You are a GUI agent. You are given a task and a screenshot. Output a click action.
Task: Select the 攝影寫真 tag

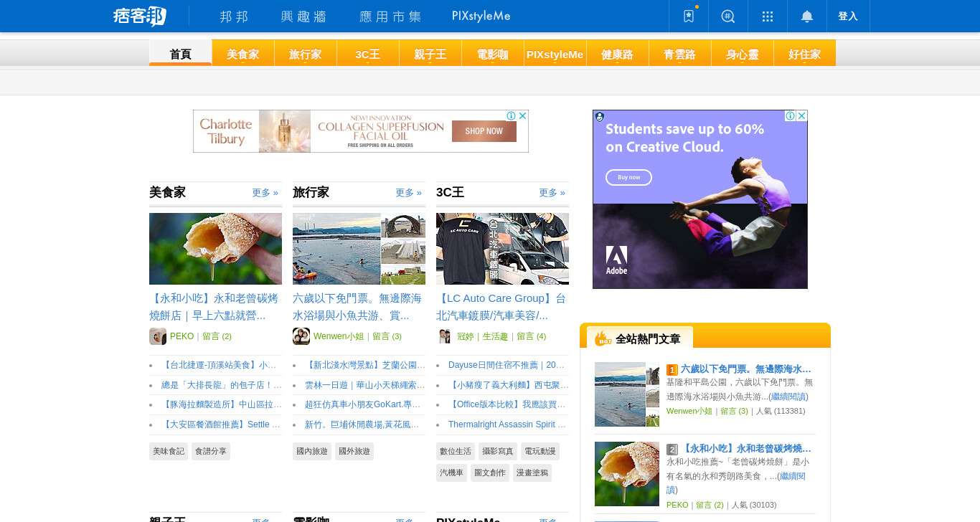[x=498, y=451]
